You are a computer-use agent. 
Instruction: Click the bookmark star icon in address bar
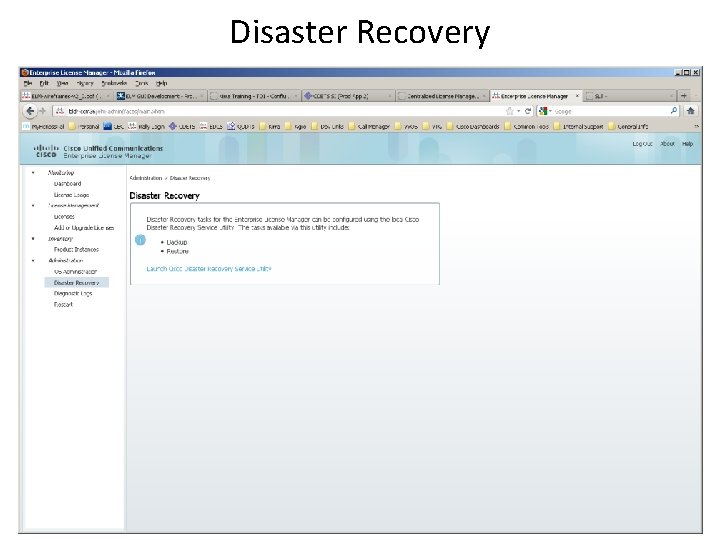509,111
